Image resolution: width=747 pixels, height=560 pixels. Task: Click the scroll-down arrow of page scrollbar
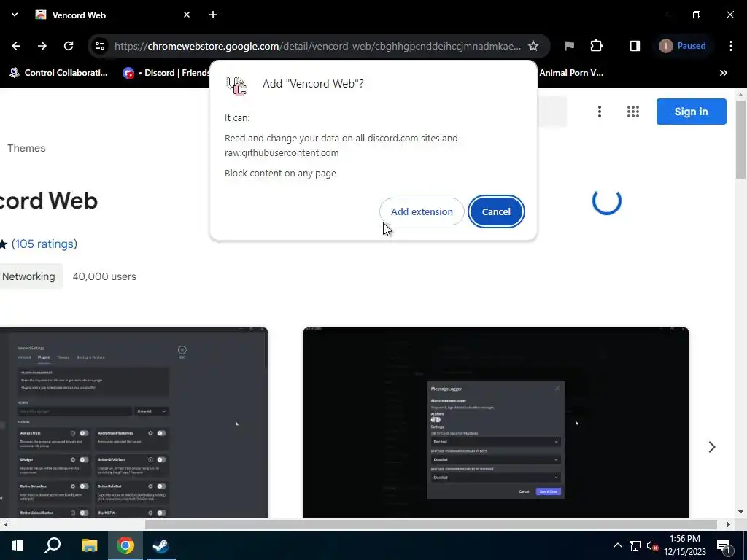pos(741,512)
